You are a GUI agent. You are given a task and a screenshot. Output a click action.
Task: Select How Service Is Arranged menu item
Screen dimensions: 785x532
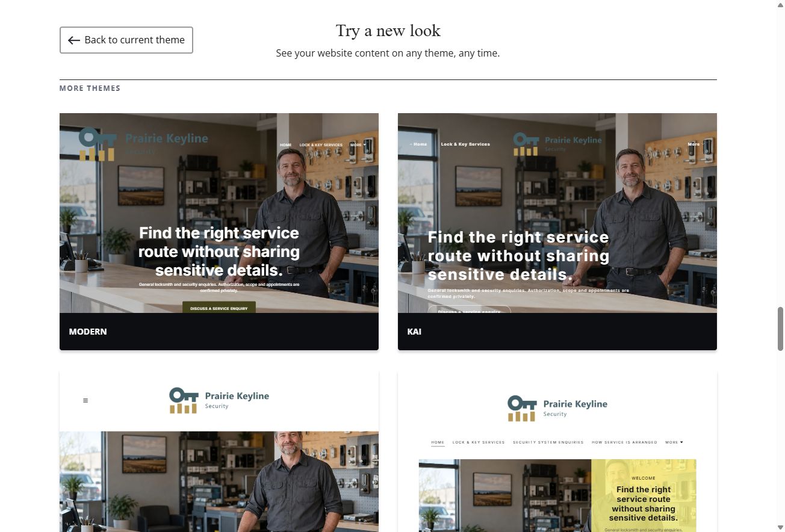coord(624,442)
